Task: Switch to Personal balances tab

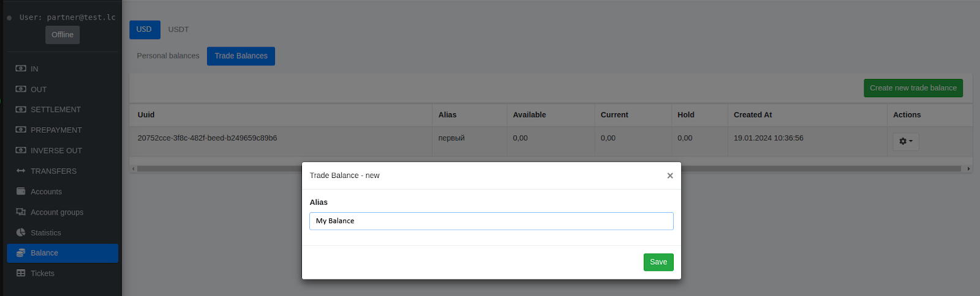Action: (168, 56)
